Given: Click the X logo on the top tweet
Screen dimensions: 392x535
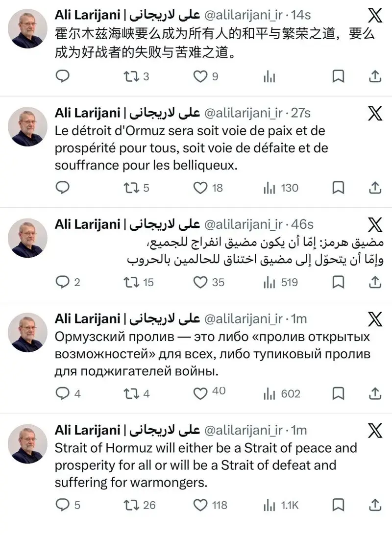Looking at the screenshot, I should click(x=375, y=16).
